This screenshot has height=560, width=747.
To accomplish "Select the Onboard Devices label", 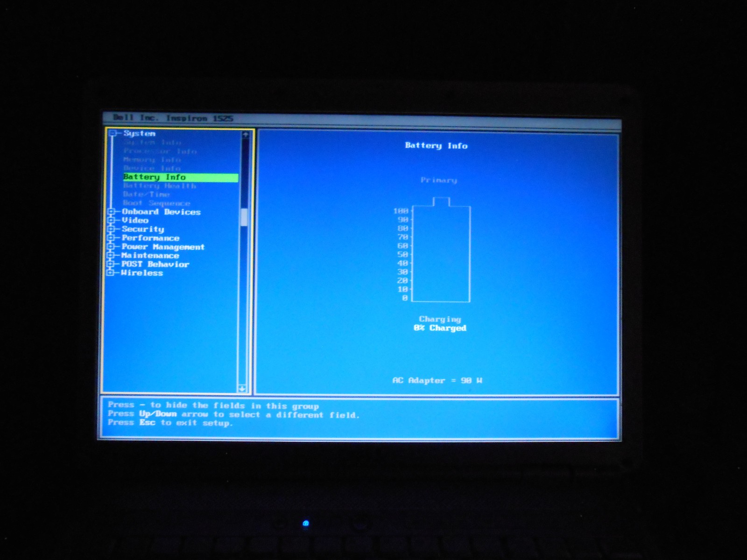I will pos(161,212).
